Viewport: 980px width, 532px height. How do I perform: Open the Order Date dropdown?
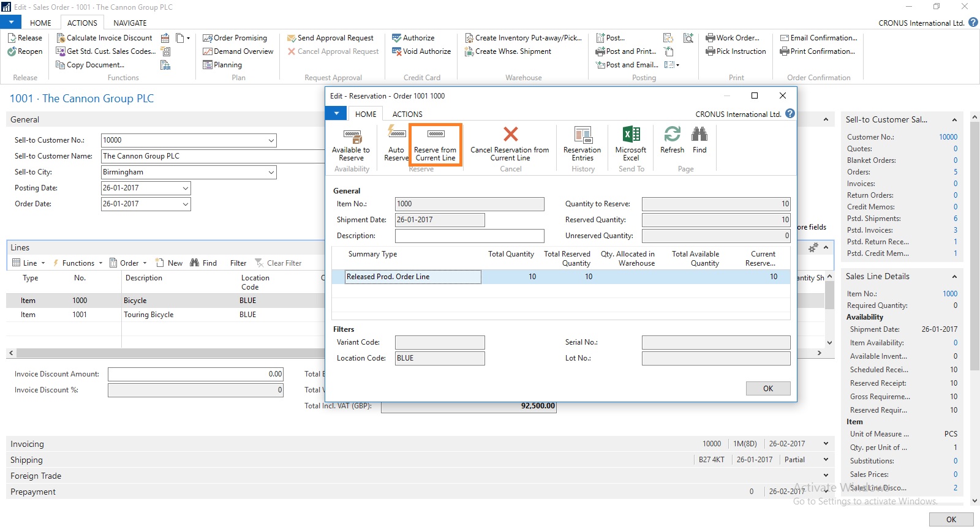[185, 204]
